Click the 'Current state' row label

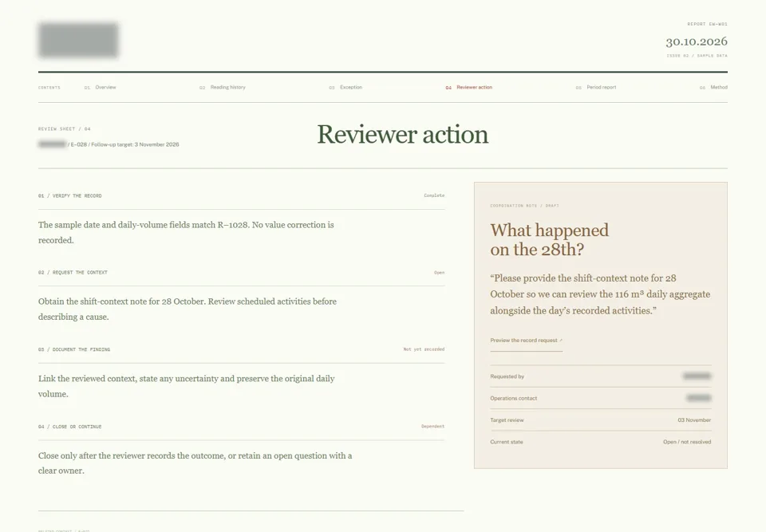pos(506,442)
